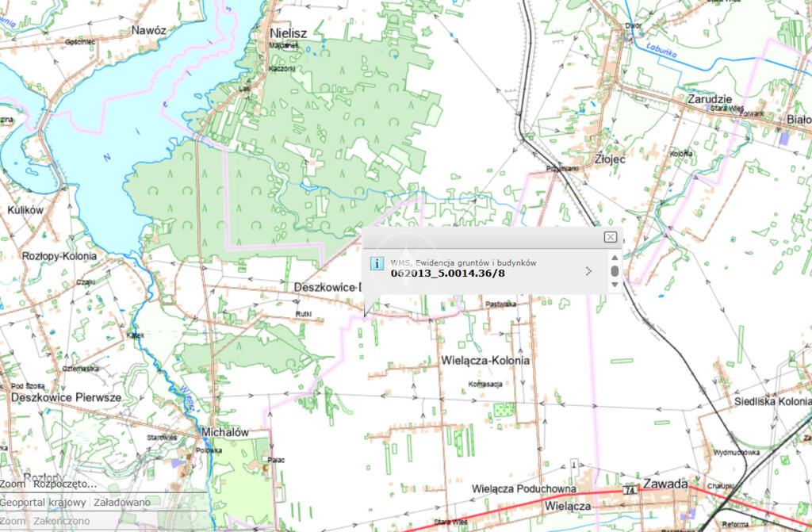
Task: Click the Pałac map label
Action: [276, 460]
